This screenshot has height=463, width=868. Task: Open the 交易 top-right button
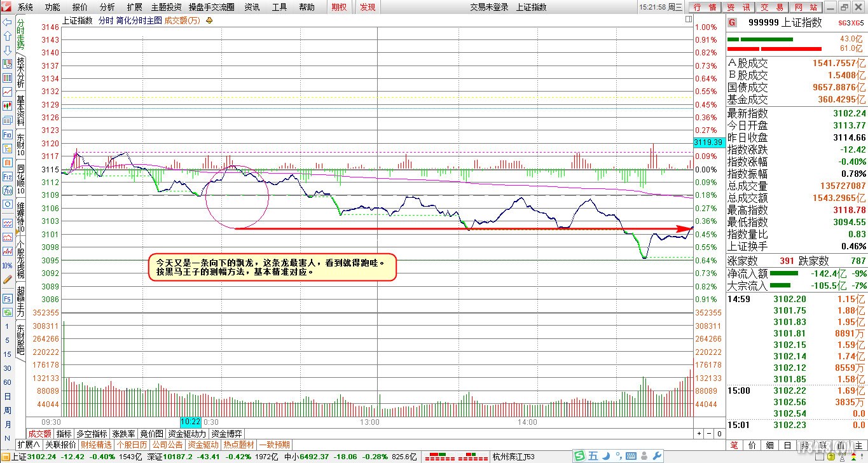coord(772,7)
